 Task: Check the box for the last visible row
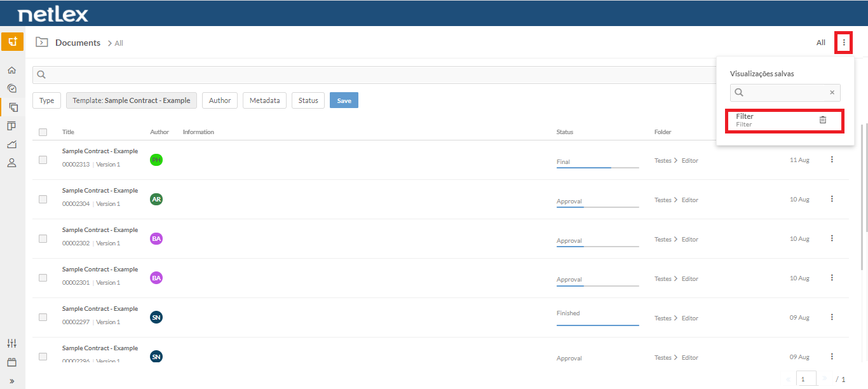pyautogui.click(x=43, y=357)
